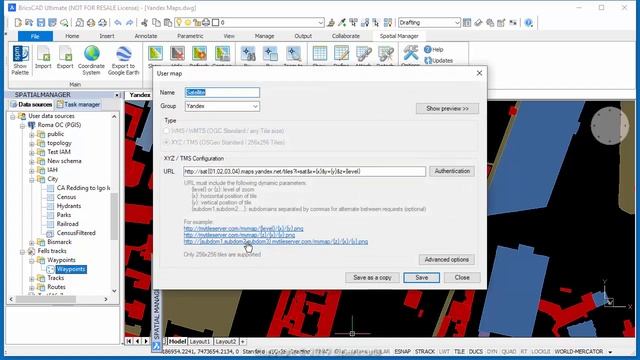
Task: Select the Waypoints highlighted tree item
Action: [x=71, y=269]
